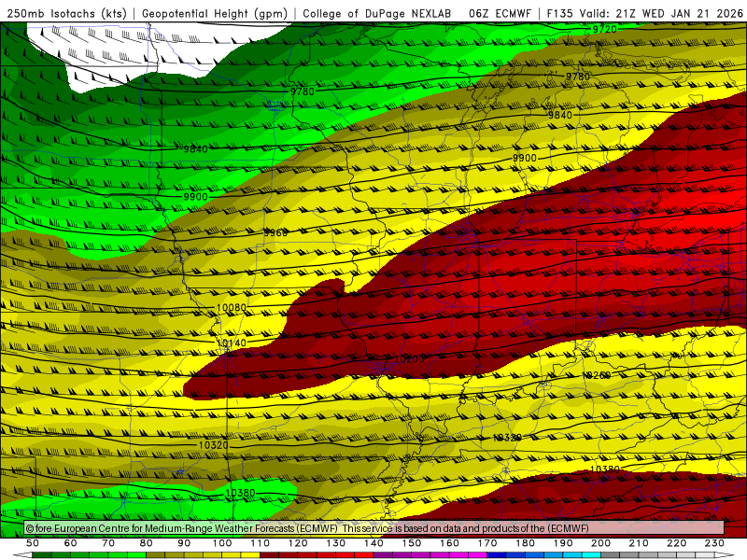747x560 pixels.
Task: Click the ECMWF copyright notice banner
Action: tap(374, 528)
